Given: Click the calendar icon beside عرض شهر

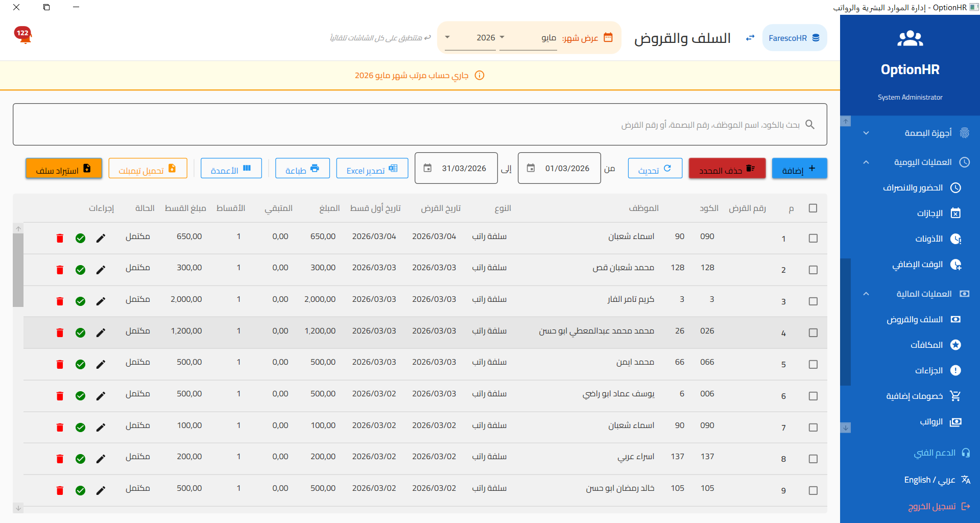Looking at the screenshot, I should coord(608,37).
